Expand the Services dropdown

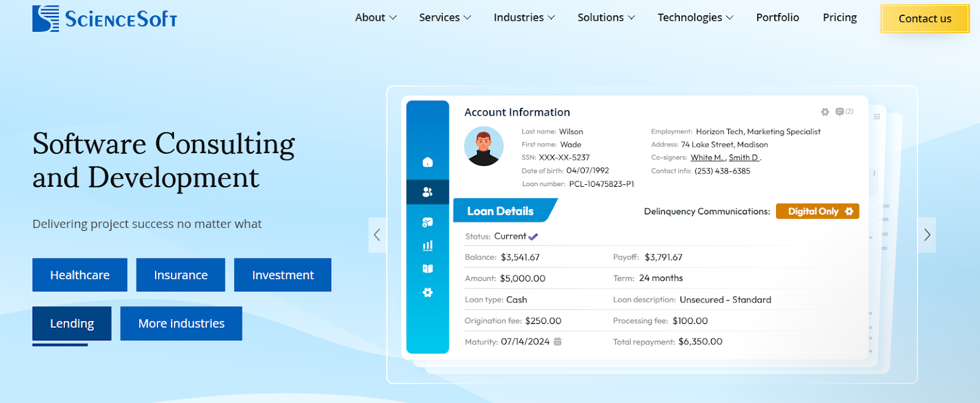(445, 18)
